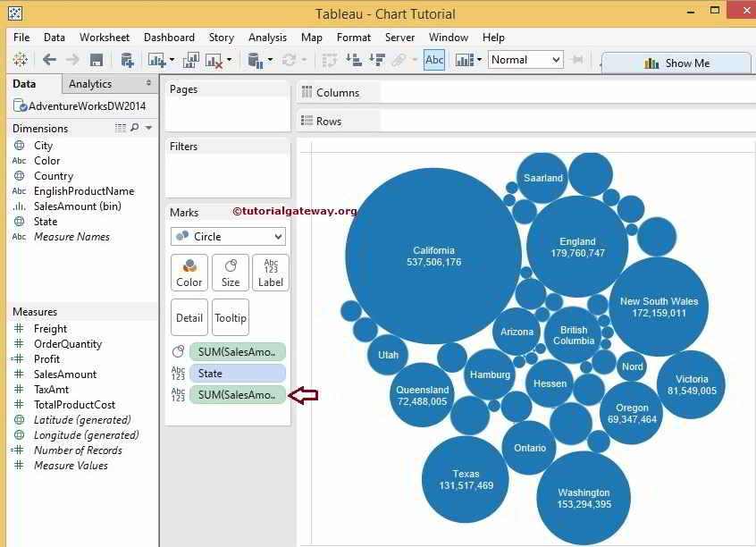Open the Analysis menu
Screen dimensions: 756x547
[267, 38]
